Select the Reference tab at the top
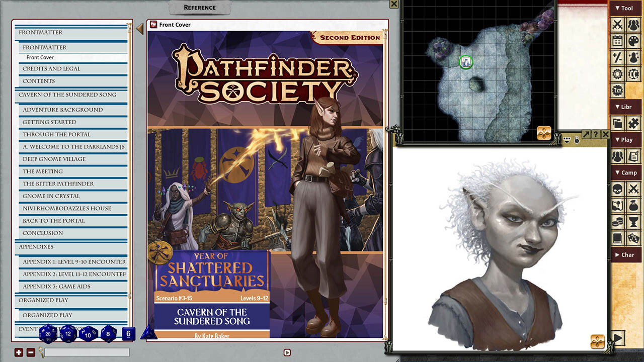This screenshot has height=362, width=644. pos(199,8)
